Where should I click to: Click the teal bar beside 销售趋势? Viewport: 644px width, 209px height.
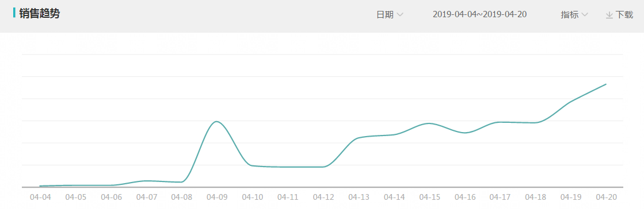pyautogui.click(x=14, y=13)
